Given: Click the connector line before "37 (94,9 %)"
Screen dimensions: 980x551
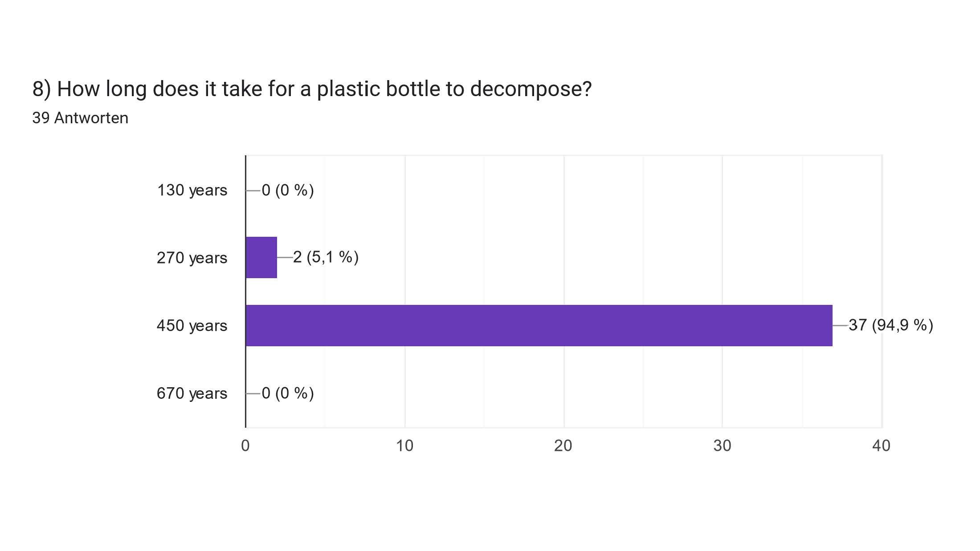Looking at the screenshot, I should coord(840,326).
